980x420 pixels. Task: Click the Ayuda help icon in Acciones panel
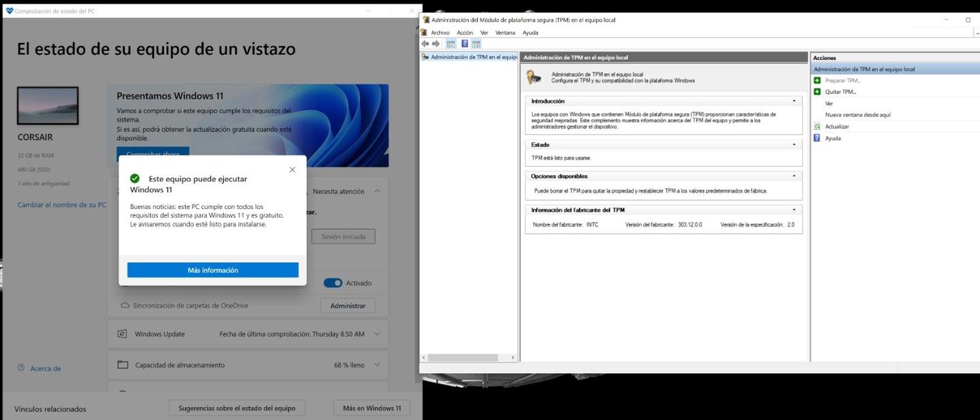(x=817, y=138)
